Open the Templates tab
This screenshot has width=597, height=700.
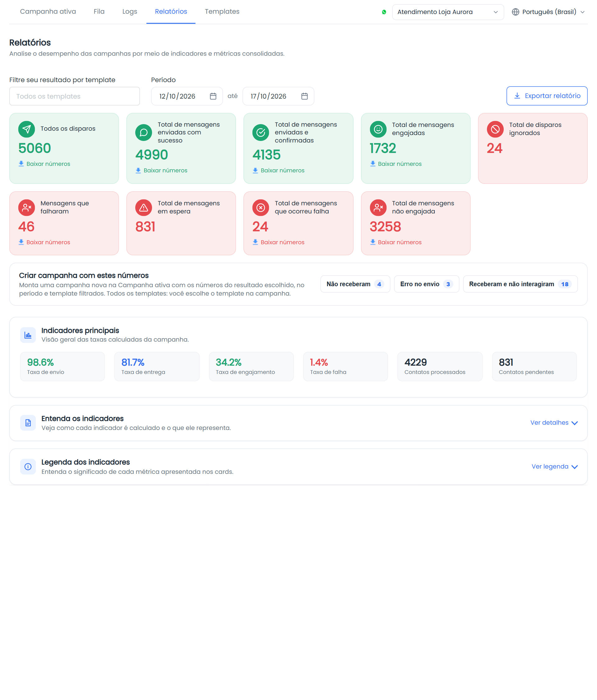222,12
